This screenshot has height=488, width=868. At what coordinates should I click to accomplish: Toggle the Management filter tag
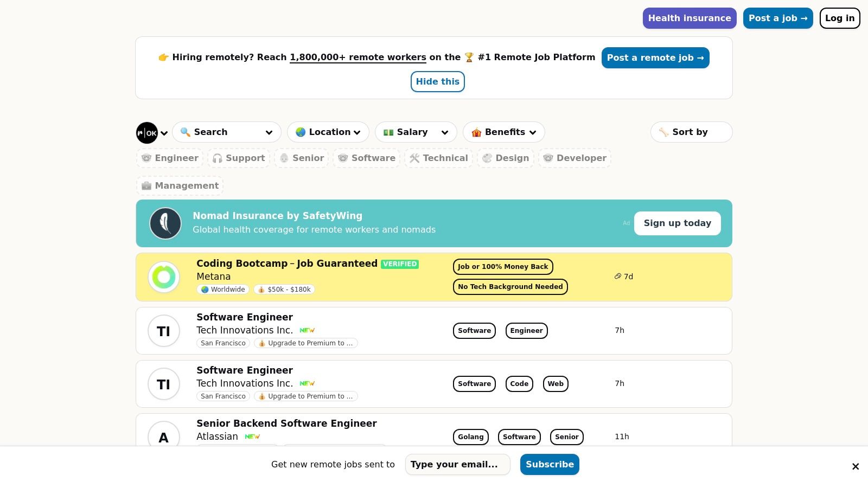[x=180, y=186]
